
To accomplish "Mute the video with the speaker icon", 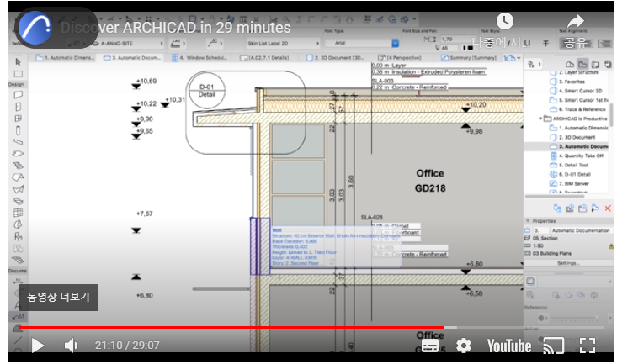I will (71, 346).
